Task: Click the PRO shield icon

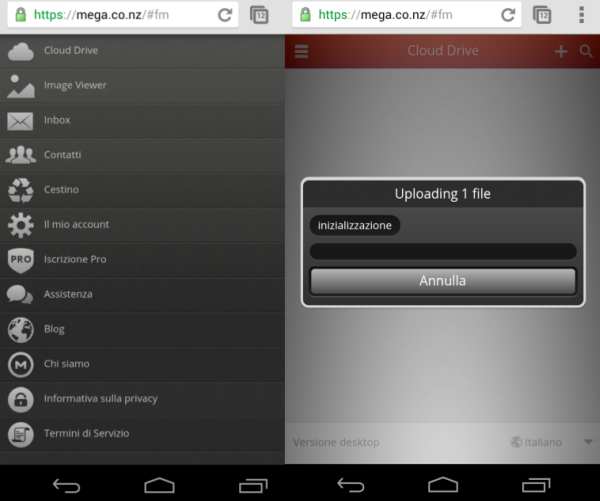Action: coord(21,260)
